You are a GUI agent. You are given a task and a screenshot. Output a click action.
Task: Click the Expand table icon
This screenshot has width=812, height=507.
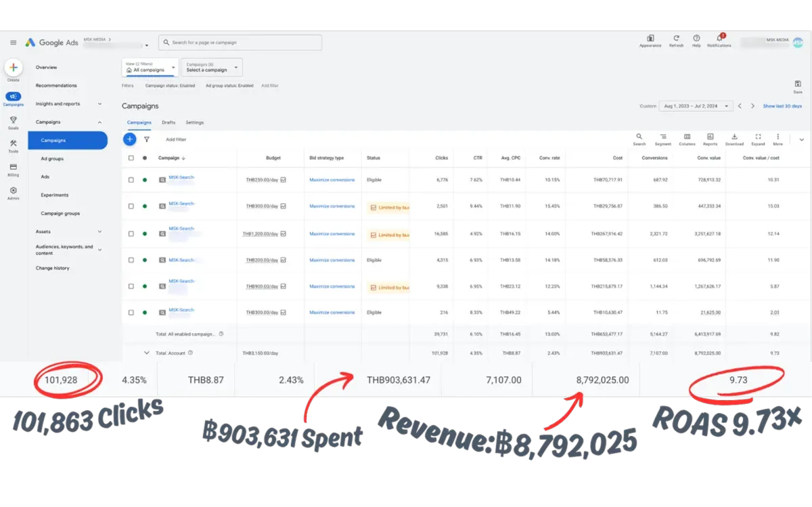758,137
